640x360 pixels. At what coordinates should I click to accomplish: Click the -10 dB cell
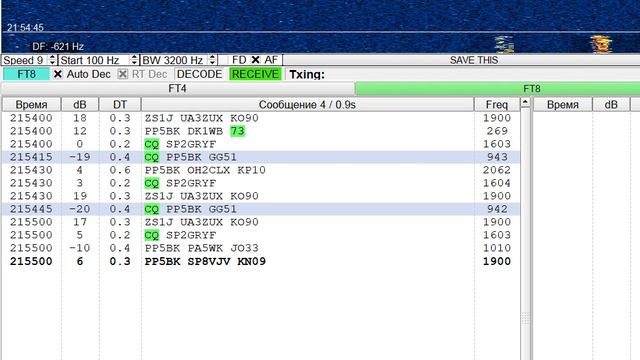point(80,248)
